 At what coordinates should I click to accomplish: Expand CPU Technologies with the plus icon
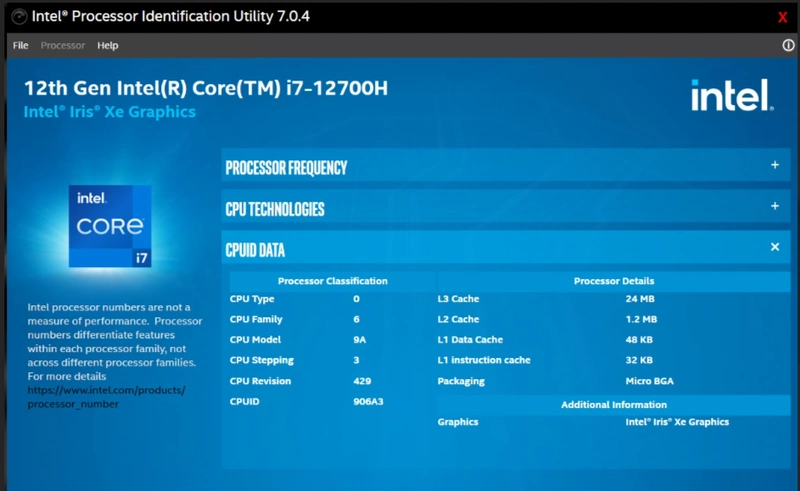pyautogui.click(x=774, y=206)
